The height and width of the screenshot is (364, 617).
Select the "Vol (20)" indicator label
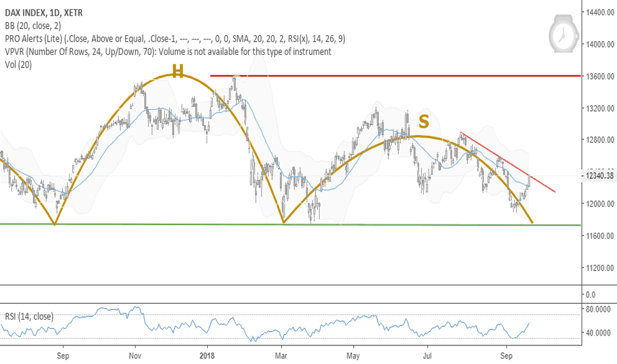[18, 65]
